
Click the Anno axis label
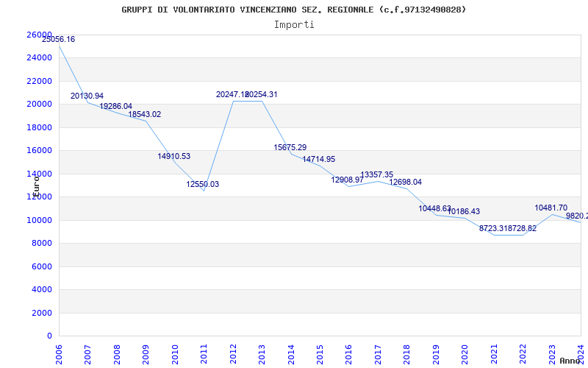tap(570, 361)
